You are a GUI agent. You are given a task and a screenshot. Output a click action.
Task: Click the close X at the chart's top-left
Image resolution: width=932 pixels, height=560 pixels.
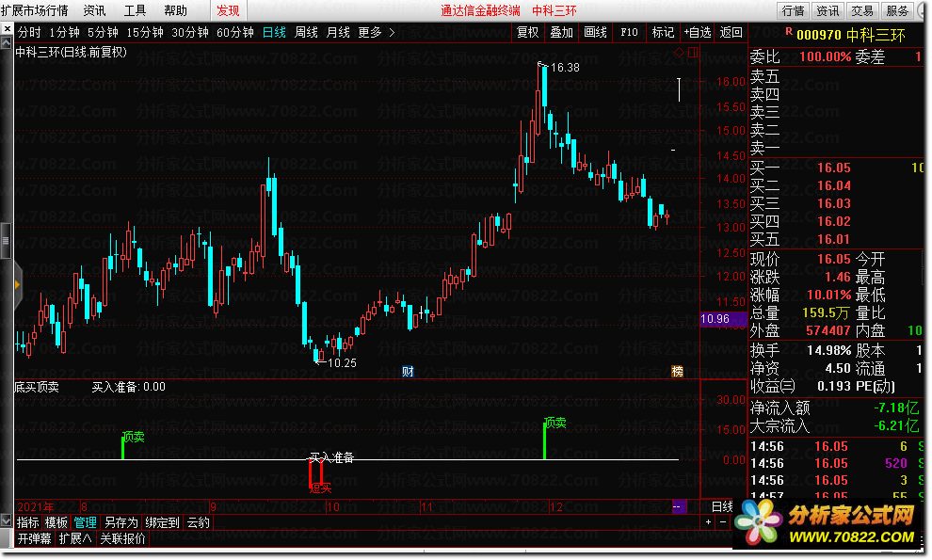point(7,28)
